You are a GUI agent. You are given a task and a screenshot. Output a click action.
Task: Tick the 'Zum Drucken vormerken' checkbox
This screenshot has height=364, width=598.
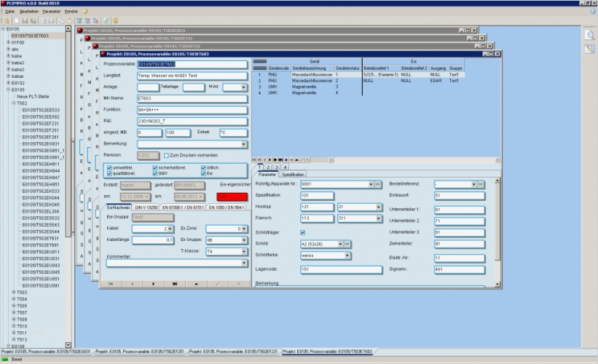pos(165,155)
